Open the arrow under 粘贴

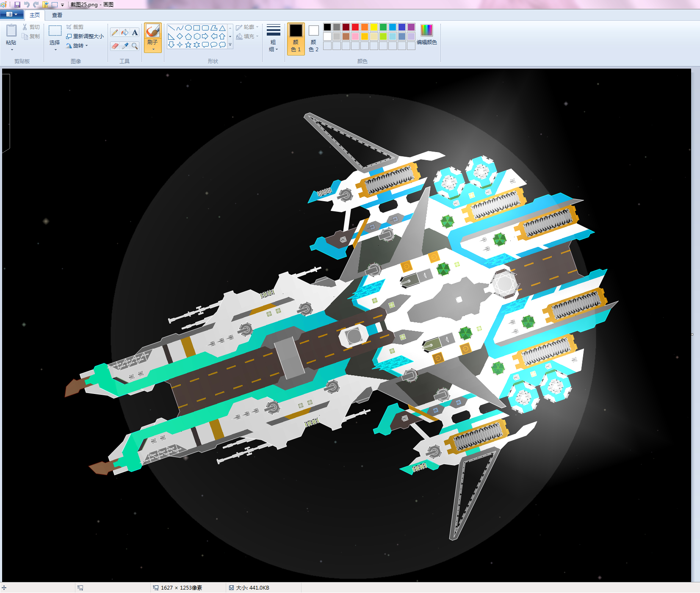12,50
